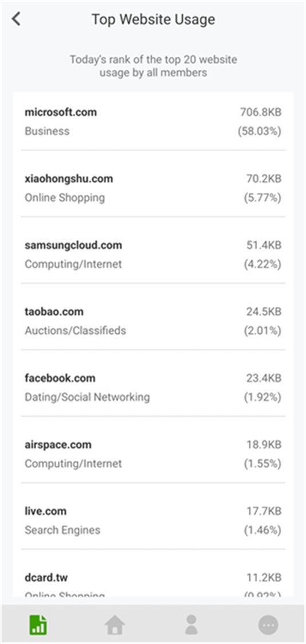This screenshot has width=306, height=644.
Task: Open samsungcloud.com usage row
Action: tap(153, 255)
